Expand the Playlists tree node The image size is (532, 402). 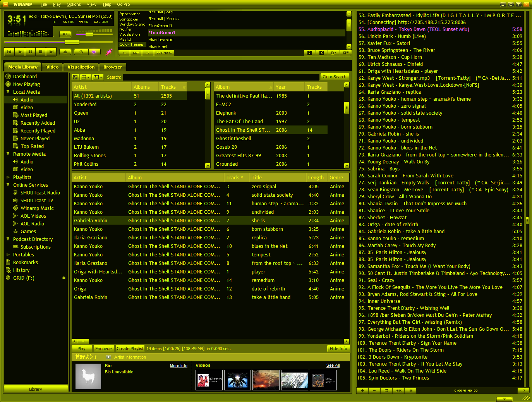point(8,177)
